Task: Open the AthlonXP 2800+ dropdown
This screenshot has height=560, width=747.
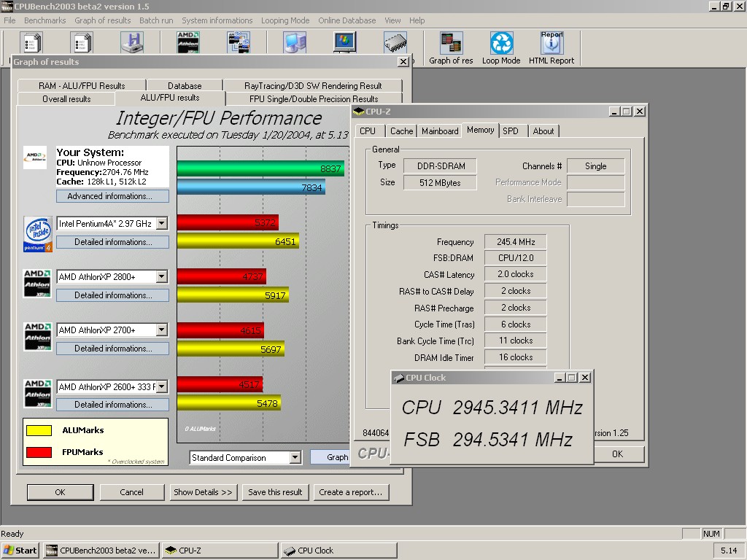Action: point(162,276)
